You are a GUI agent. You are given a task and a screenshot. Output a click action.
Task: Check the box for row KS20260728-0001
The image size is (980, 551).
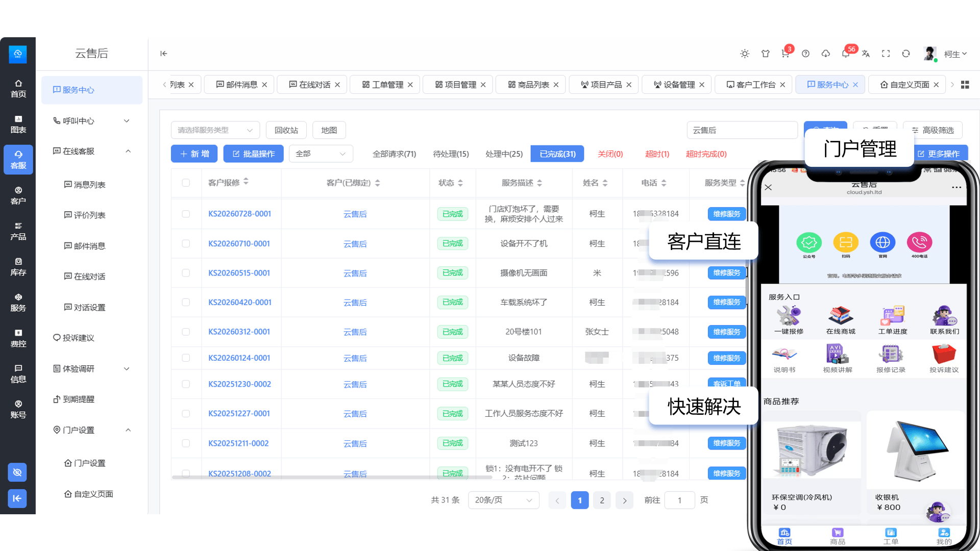(x=186, y=214)
